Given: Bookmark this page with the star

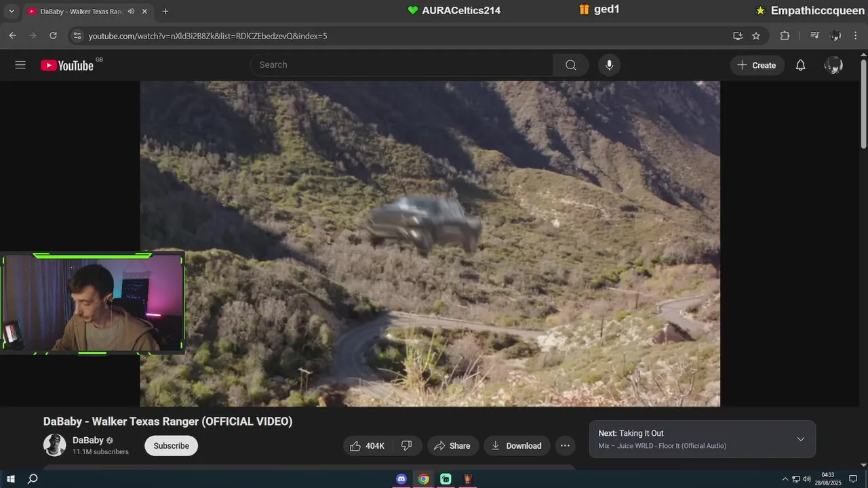Looking at the screenshot, I should click(x=756, y=35).
